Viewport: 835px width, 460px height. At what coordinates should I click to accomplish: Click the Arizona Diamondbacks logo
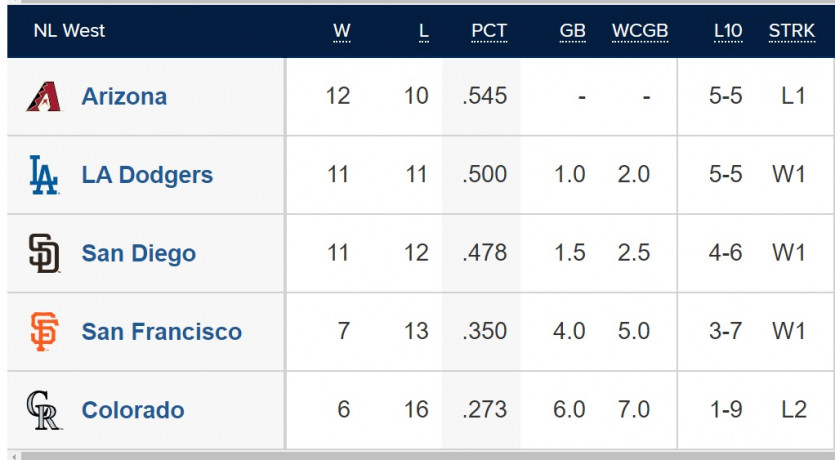[x=44, y=96]
